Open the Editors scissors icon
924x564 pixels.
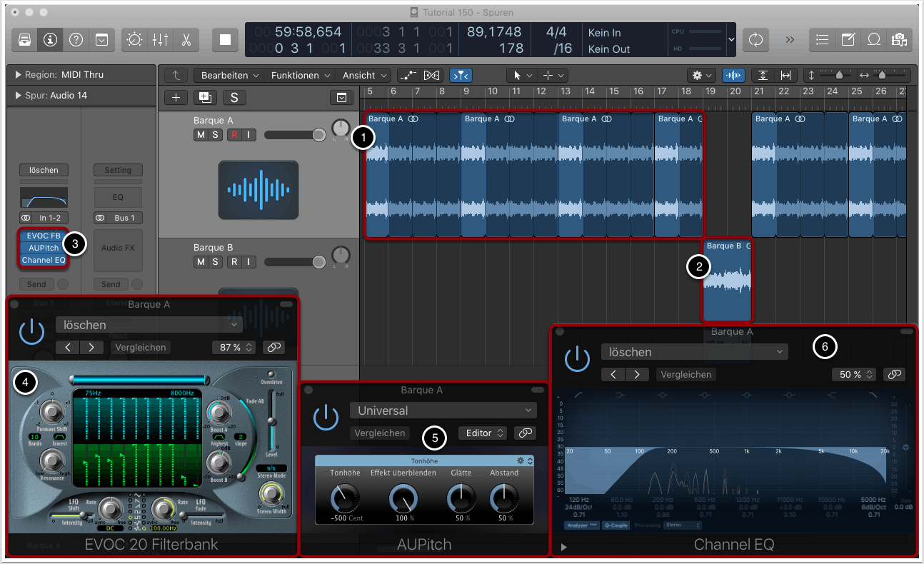click(x=186, y=39)
